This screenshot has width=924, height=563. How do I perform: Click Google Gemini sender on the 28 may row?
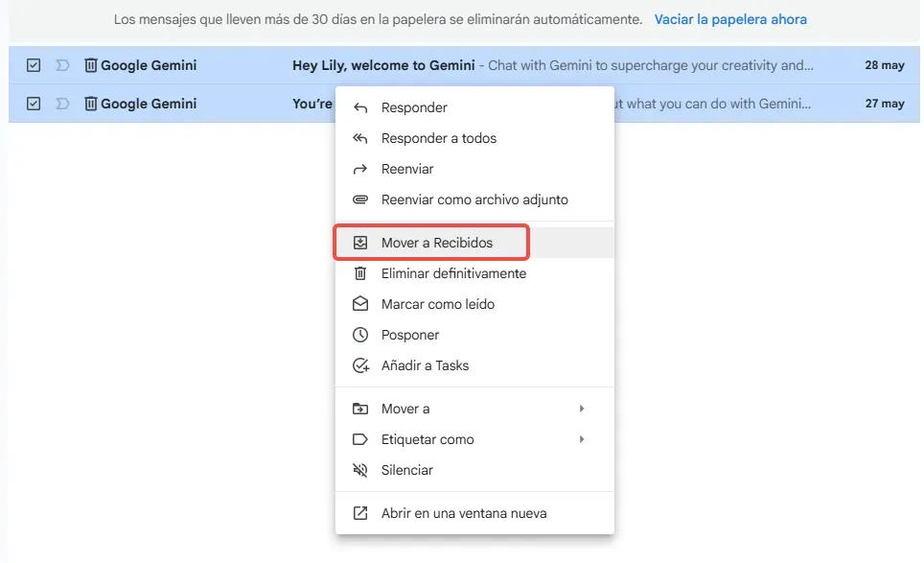coord(149,65)
